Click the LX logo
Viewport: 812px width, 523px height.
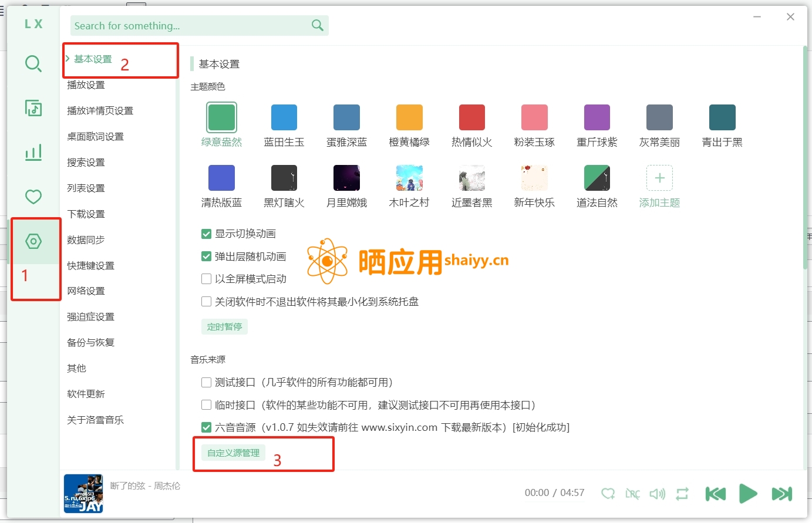click(33, 24)
